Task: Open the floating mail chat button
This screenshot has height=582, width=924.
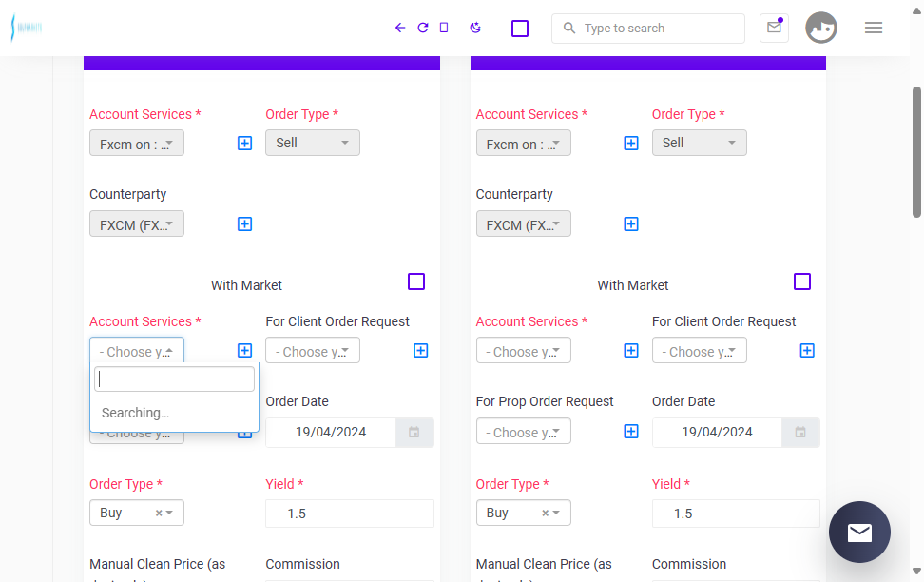Action: pyautogui.click(x=859, y=532)
